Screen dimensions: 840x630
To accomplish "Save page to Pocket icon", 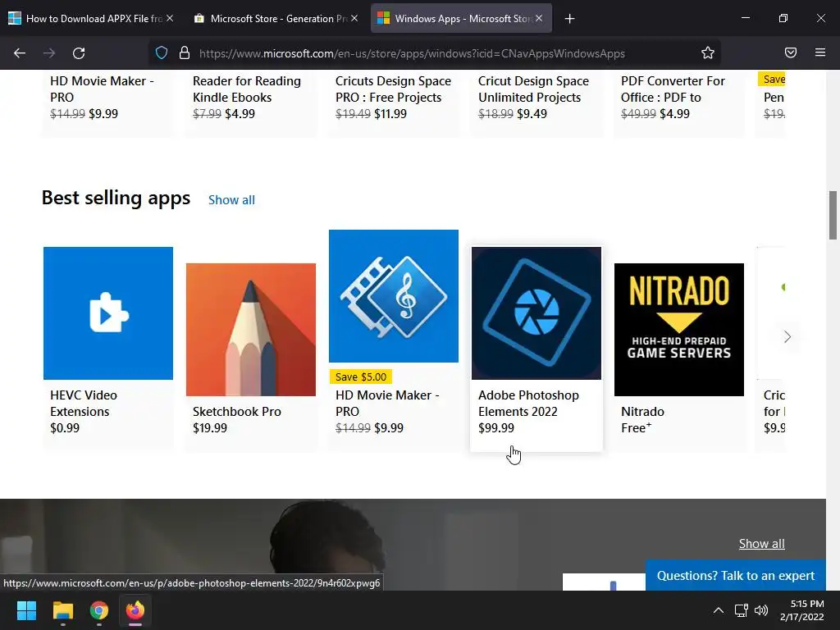I will [x=791, y=52].
